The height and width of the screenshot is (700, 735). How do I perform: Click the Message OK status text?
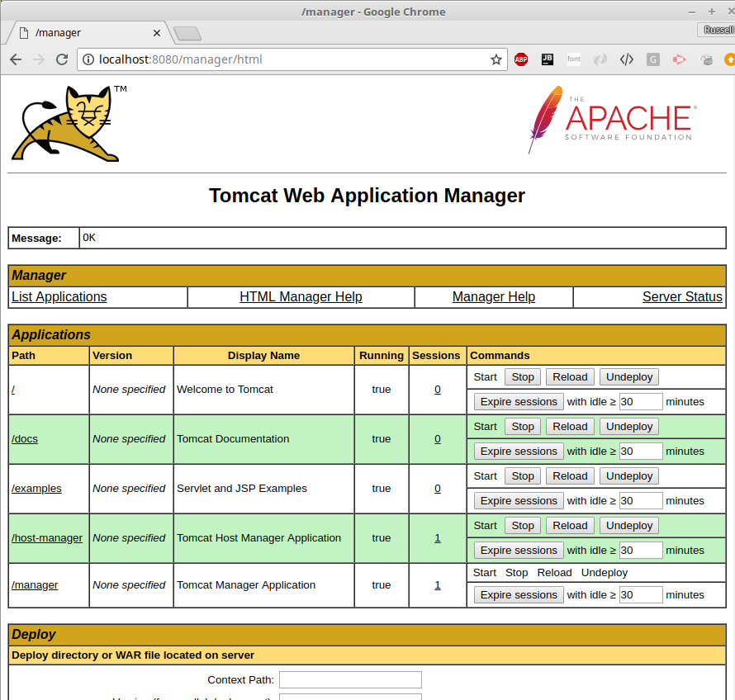(x=89, y=238)
